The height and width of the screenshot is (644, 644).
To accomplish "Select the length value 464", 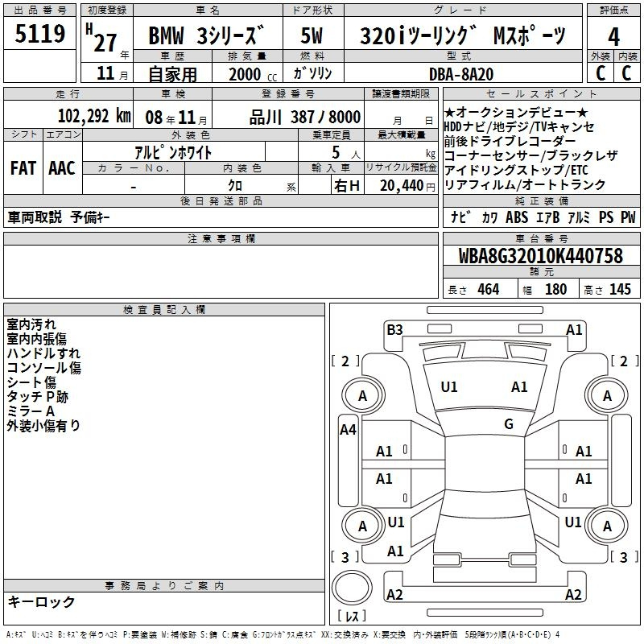I will click(489, 290).
